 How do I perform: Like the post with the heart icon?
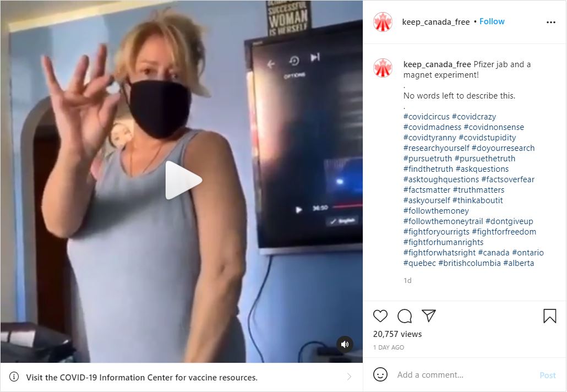380,315
